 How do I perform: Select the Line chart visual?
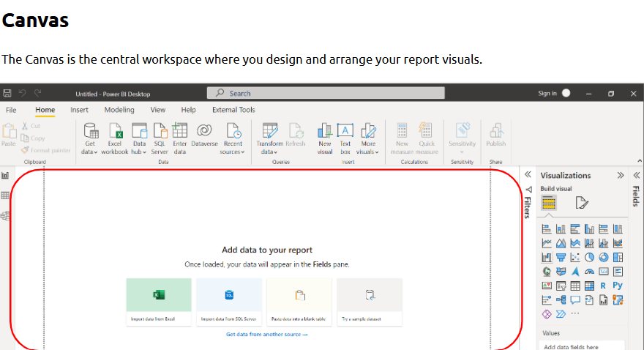tap(547, 243)
